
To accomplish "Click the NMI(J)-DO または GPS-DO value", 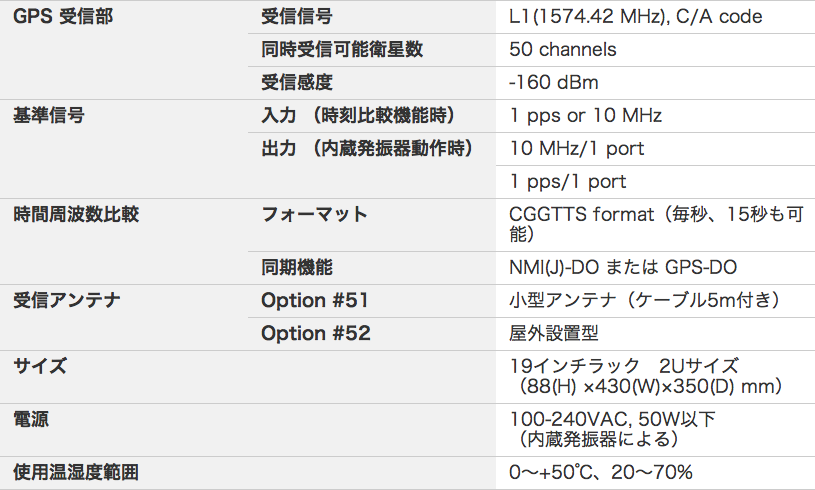I will (x=624, y=268).
